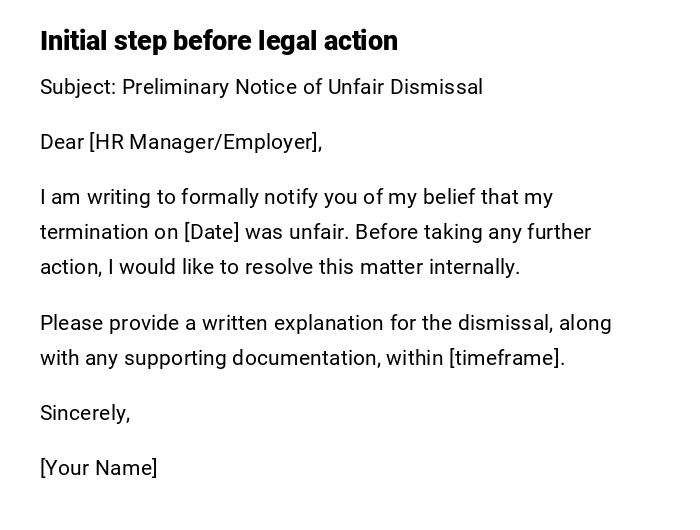The image size is (700, 530).
Task: Click the word "Please" starting the second paragraph
Action: pyautogui.click(x=71, y=323)
